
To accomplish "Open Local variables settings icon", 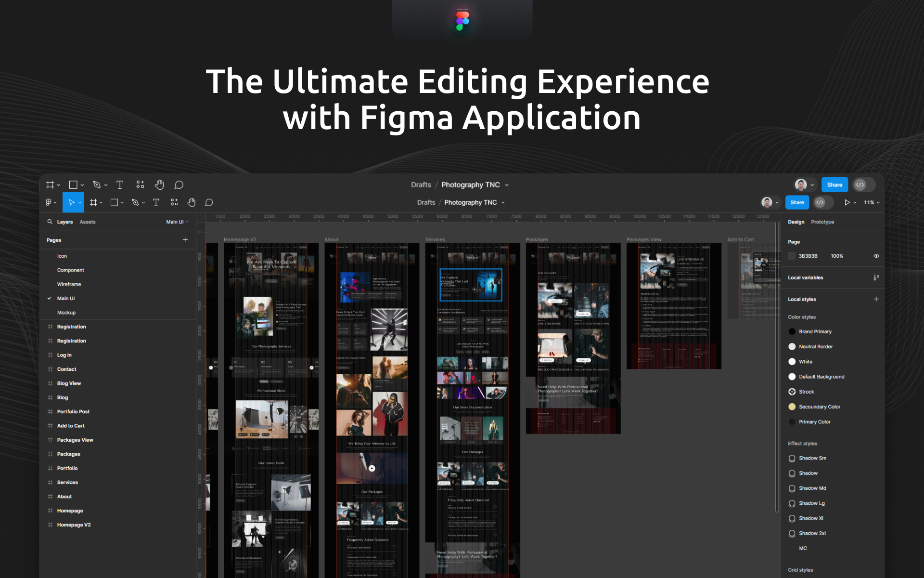I will tap(876, 277).
